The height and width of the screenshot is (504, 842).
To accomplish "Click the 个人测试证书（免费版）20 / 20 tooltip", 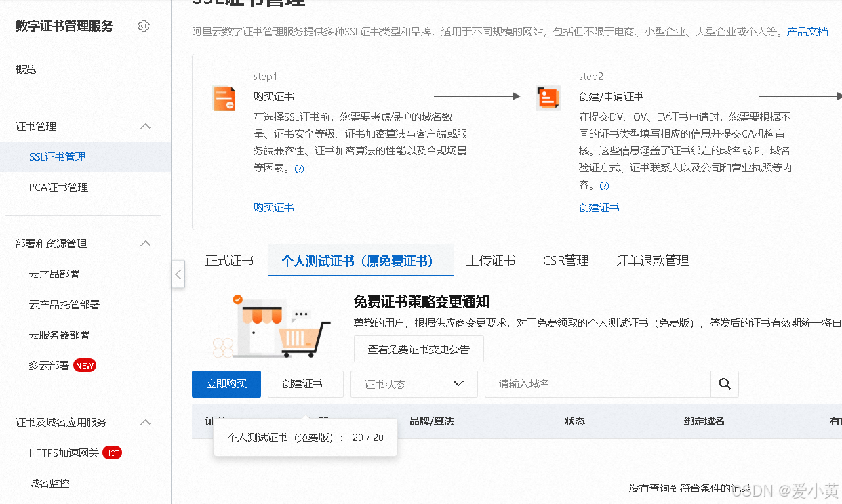I will (x=305, y=438).
